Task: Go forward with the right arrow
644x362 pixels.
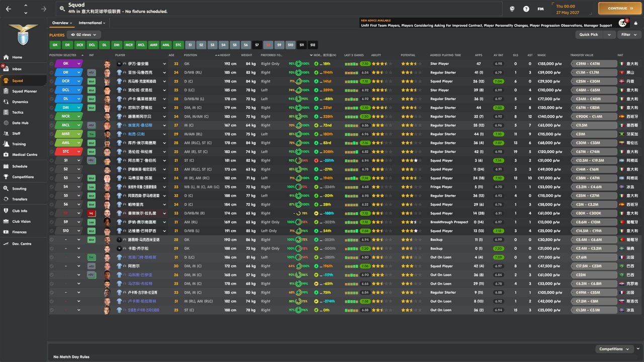Action: click(44, 9)
